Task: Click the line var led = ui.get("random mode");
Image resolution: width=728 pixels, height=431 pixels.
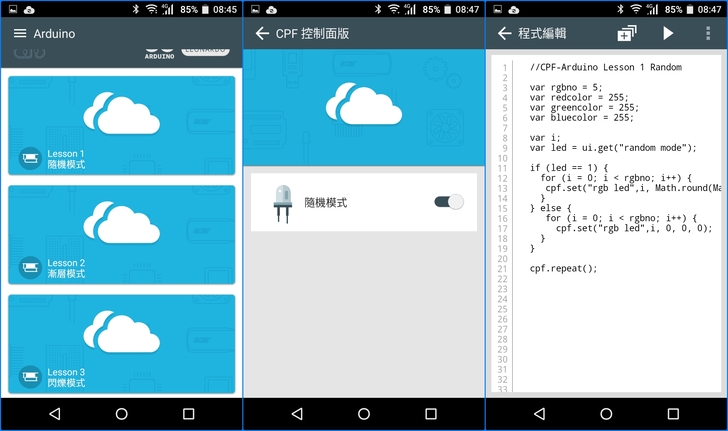Action: click(x=613, y=148)
